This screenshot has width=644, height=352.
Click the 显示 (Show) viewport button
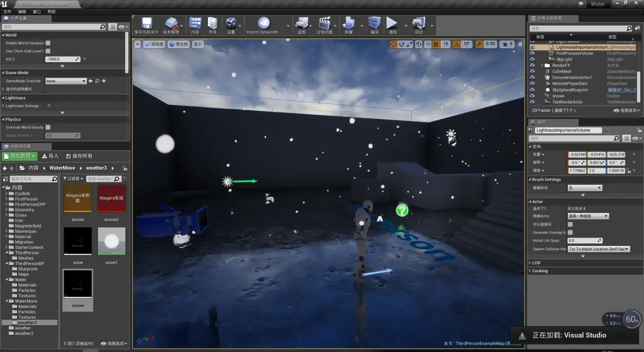pyautogui.click(x=198, y=44)
